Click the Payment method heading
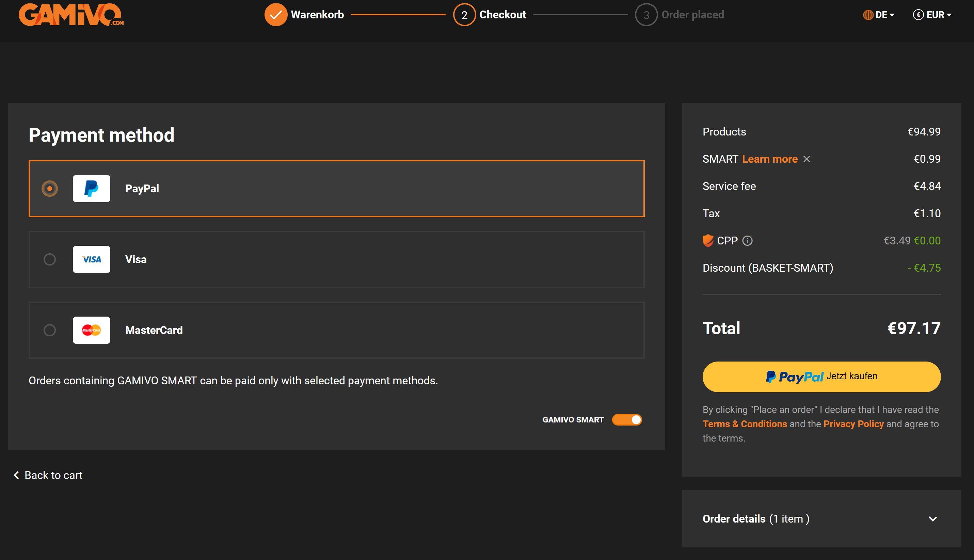Screen dimensions: 974x560 (101, 135)
